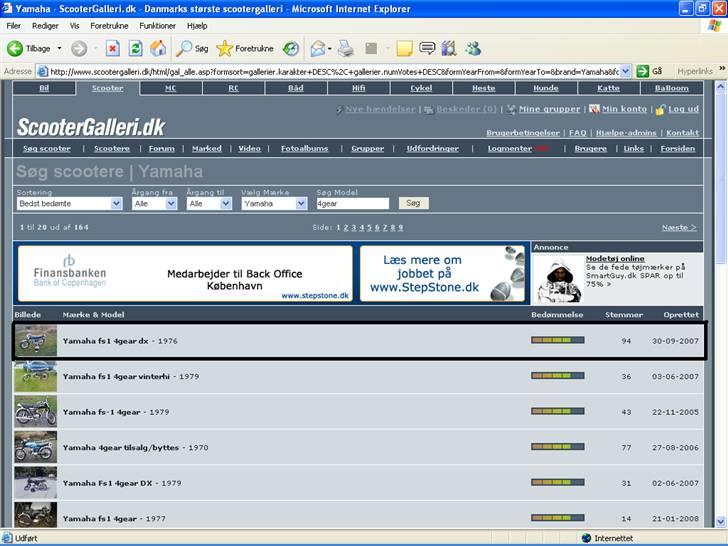The height and width of the screenshot is (546, 728).
Task: Follow the Næste > pagination link
Action: [x=679, y=227]
